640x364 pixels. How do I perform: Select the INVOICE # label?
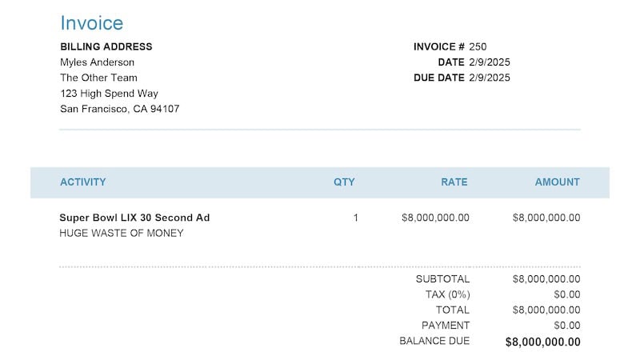point(439,46)
